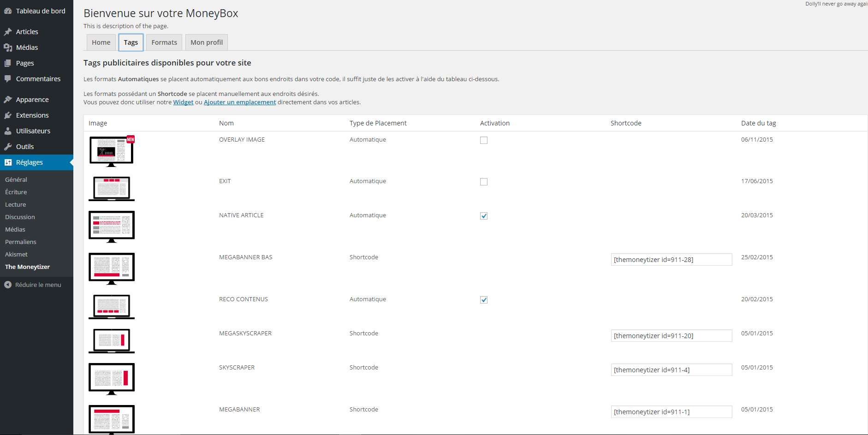Follow the Widget link

(183, 102)
